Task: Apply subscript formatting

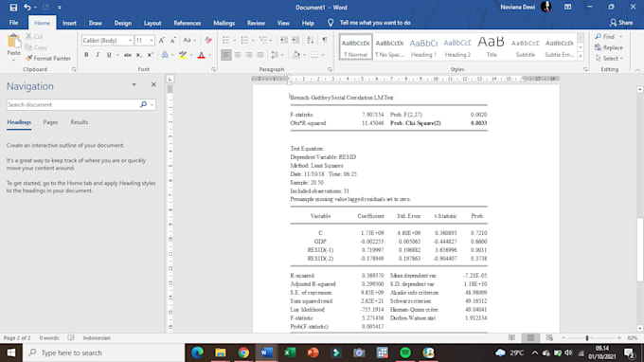Action: point(139,55)
